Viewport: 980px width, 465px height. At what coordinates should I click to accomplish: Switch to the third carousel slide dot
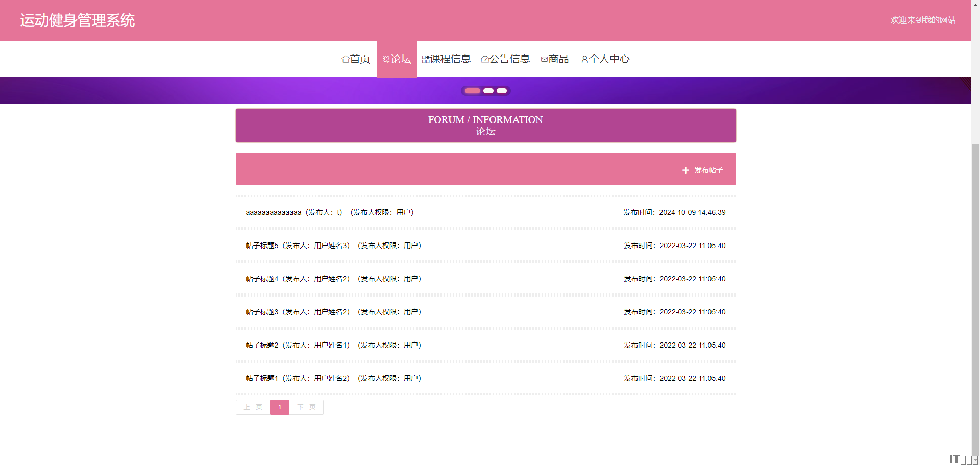tap(502, 91)
